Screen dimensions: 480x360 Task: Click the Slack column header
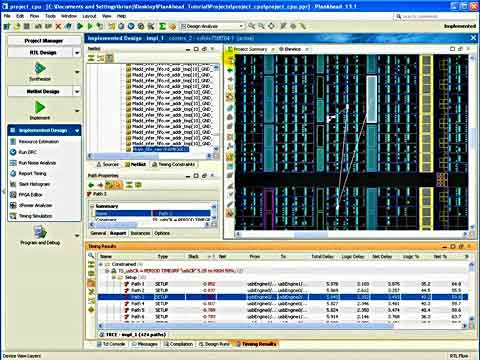(193, 256)
